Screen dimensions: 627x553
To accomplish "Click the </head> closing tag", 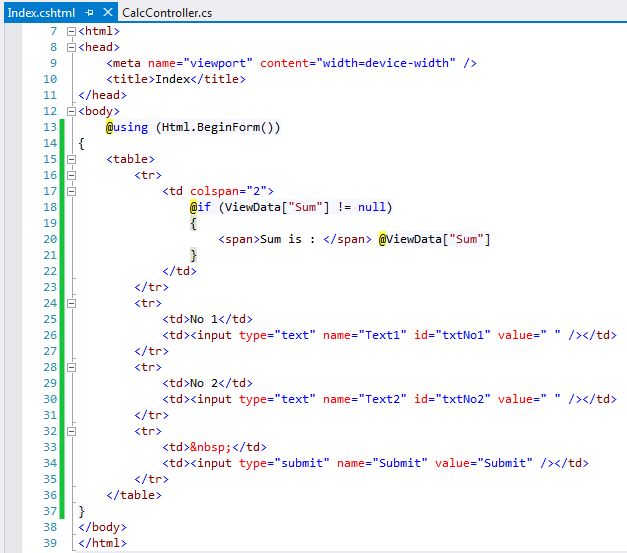I will 102,95.
